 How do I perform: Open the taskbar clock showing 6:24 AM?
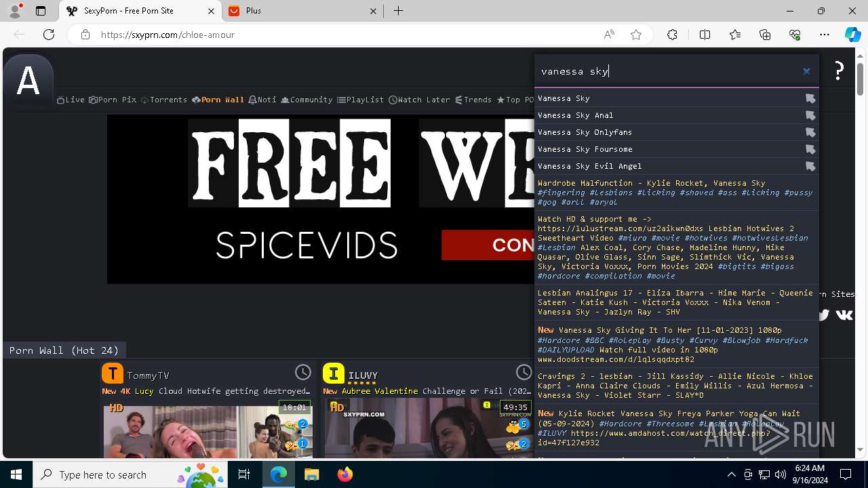[809, 474]
